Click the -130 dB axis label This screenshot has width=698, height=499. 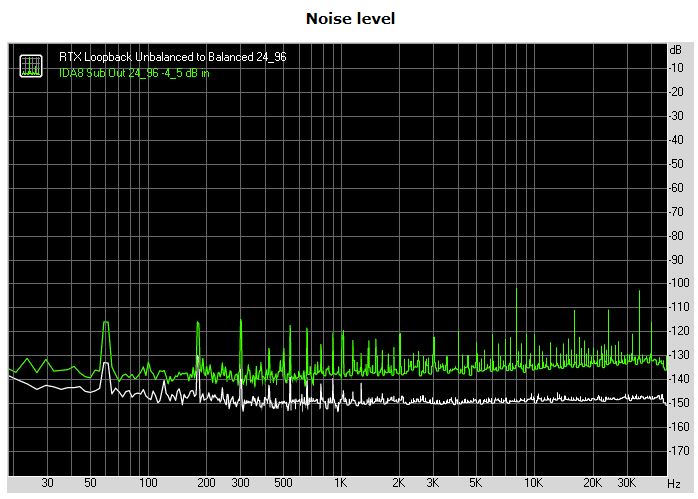[x=679, y=355]
